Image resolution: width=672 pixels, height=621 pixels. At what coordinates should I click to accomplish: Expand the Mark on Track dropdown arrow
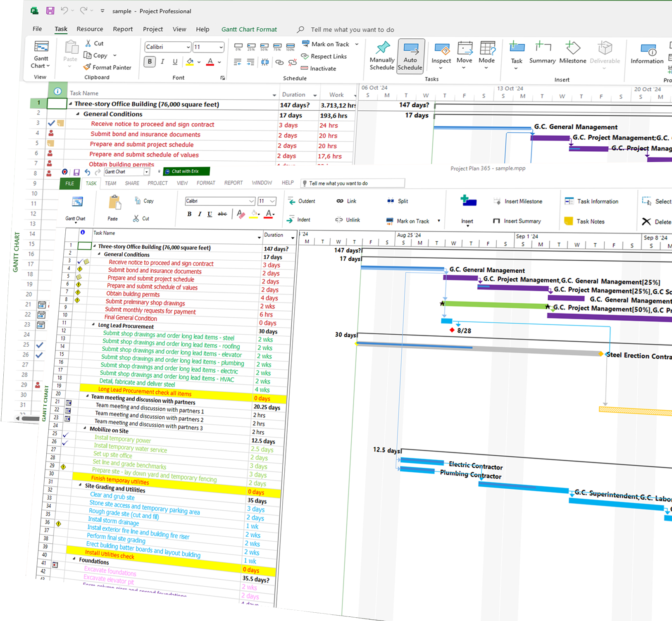(x=357, y=44)
